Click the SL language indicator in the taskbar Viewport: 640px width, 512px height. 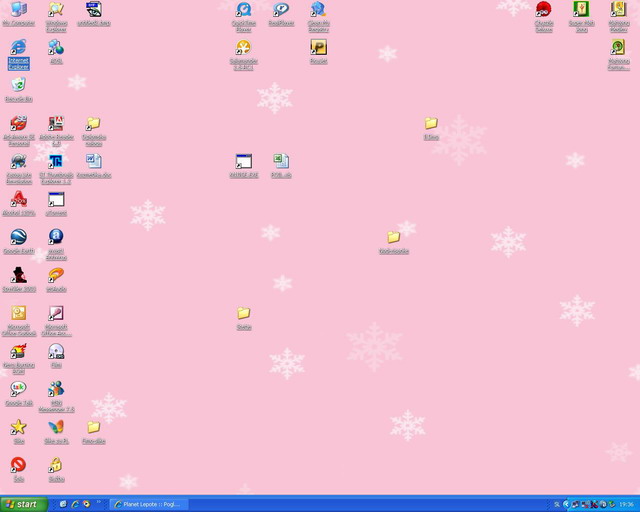point(557,504)
